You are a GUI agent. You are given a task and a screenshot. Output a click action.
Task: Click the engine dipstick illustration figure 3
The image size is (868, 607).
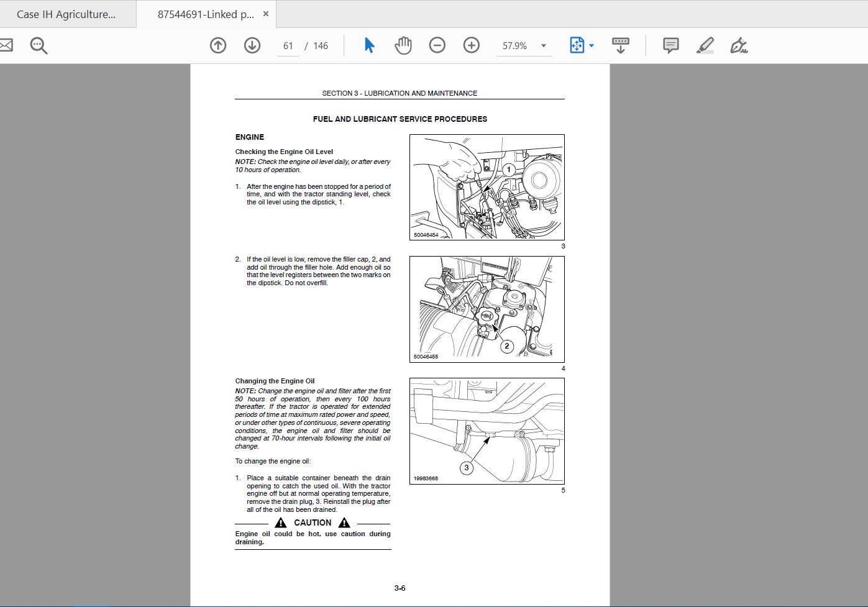(x=487, y=188)
